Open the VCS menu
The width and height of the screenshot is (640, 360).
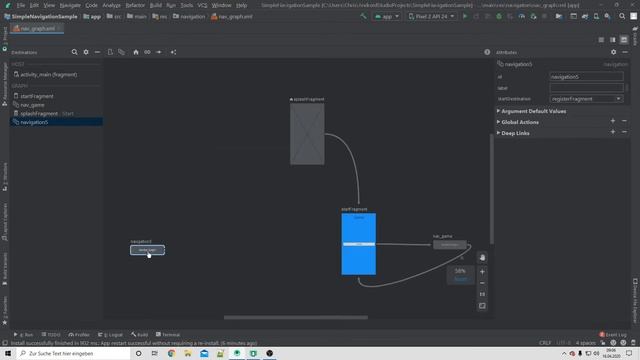pos(202,5)
